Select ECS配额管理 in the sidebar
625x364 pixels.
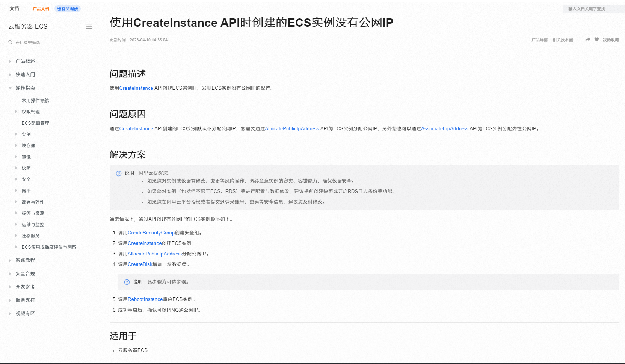coord(35,123)
